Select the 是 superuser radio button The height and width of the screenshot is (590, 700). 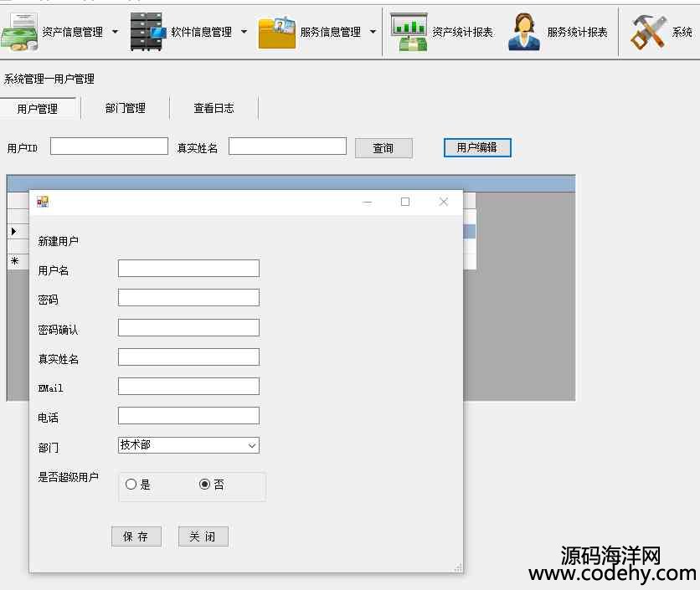click(131, 485)
